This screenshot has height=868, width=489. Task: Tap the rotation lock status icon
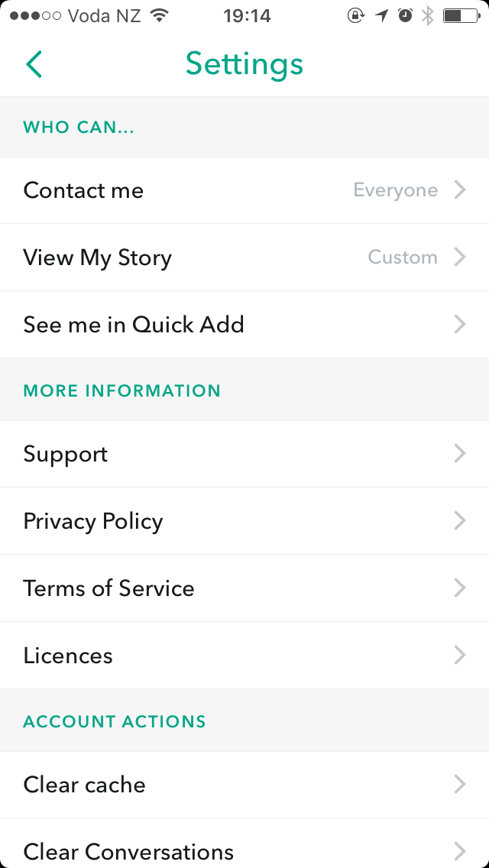pos(356,15)
